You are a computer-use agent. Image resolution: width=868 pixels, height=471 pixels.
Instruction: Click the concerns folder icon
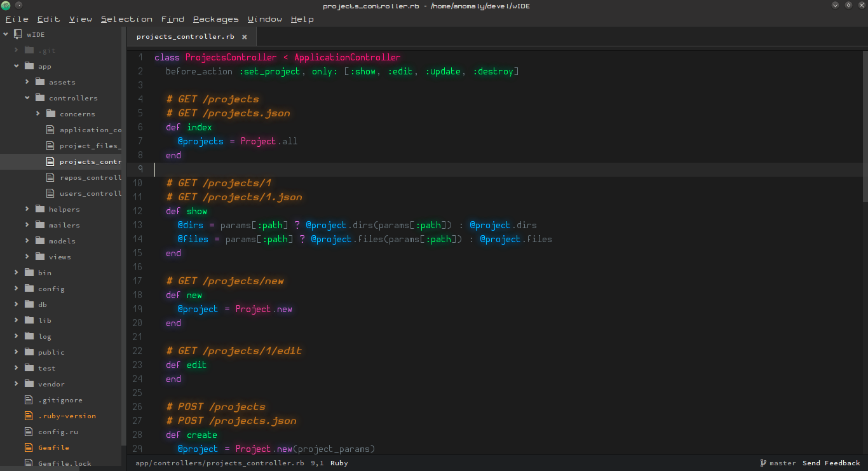point(51,114)
